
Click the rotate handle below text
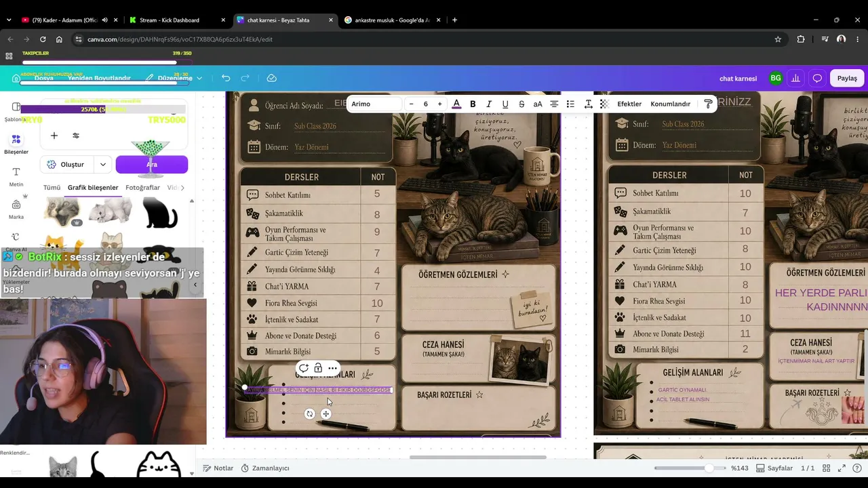310,413
